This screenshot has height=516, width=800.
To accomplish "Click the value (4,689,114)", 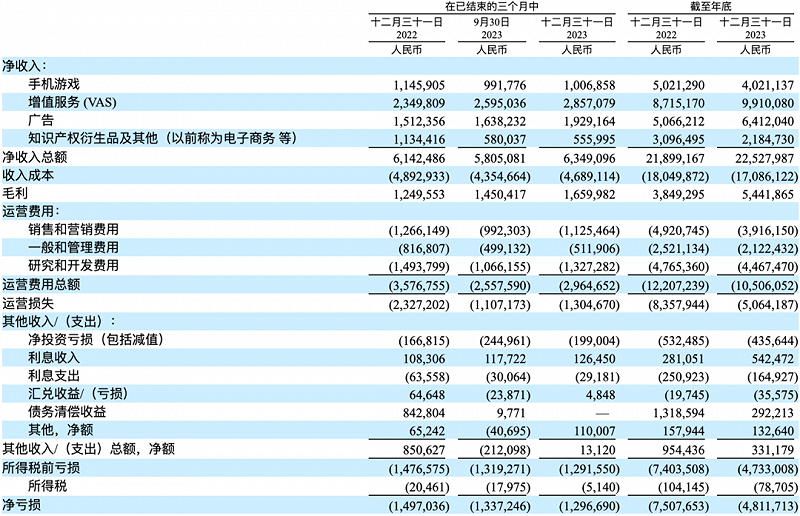I will pos(589,177).
